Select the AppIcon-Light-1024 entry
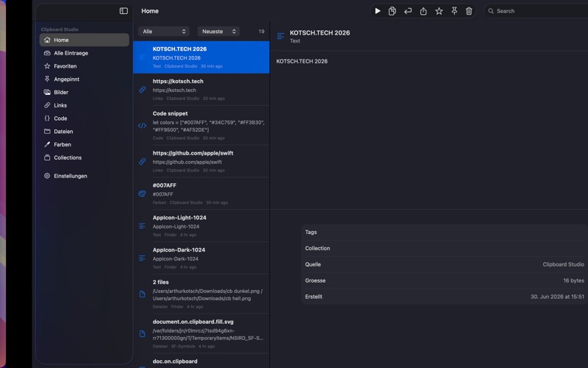 point(201,226)
